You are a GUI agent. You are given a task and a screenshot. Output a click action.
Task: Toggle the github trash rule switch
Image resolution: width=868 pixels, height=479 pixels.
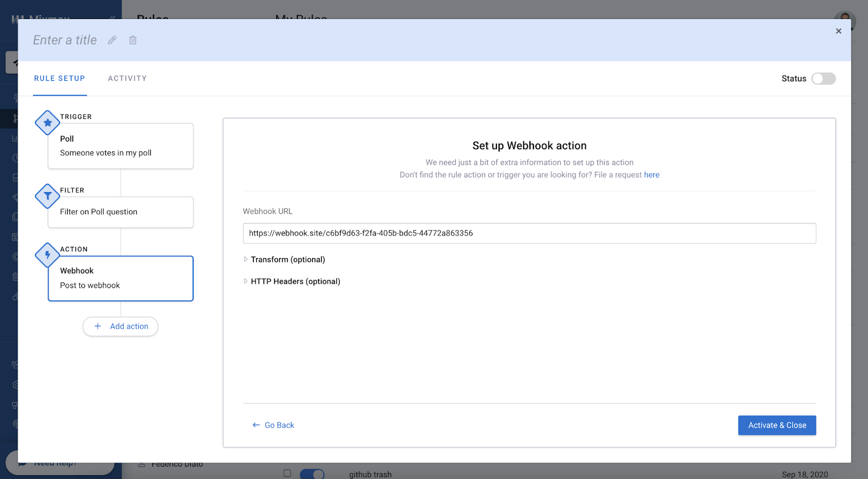312,474
